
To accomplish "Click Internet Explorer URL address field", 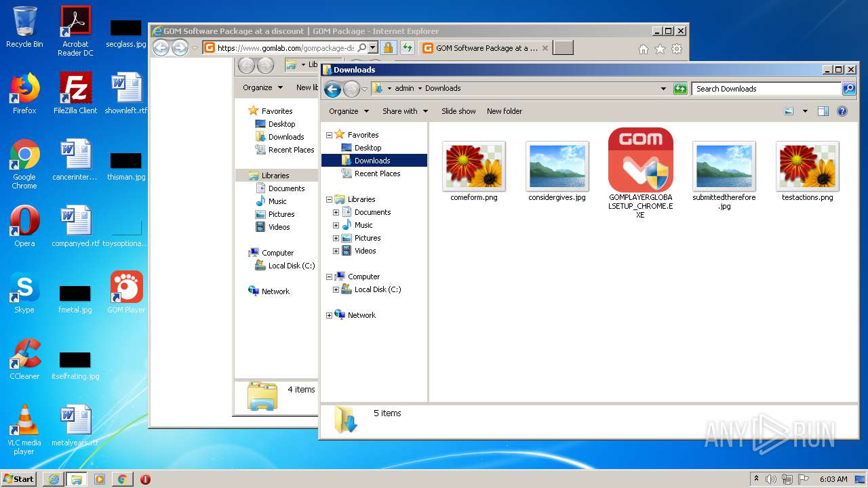I will [x=285, y=48].
